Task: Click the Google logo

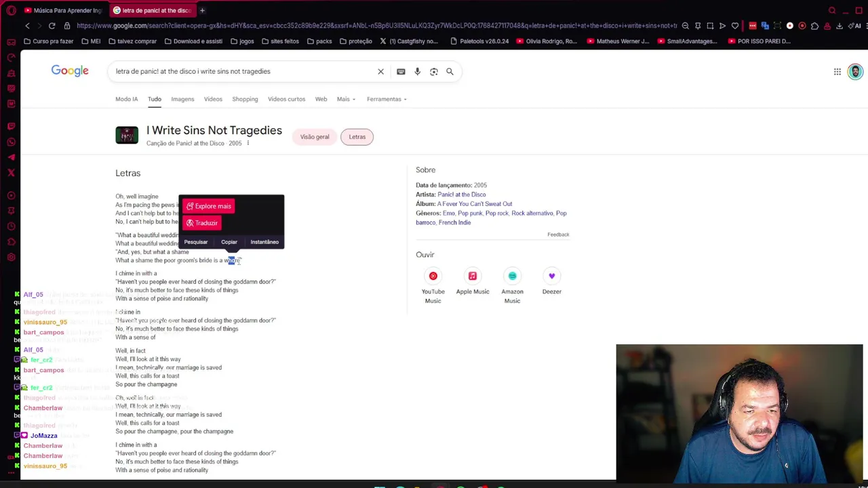Action: coord(70,70)
